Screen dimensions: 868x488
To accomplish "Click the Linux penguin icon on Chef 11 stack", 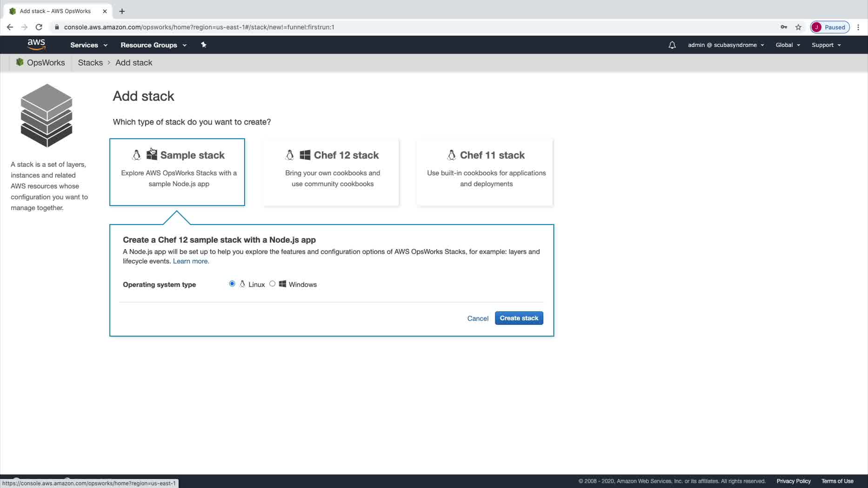I will click(x=451, y=155).
